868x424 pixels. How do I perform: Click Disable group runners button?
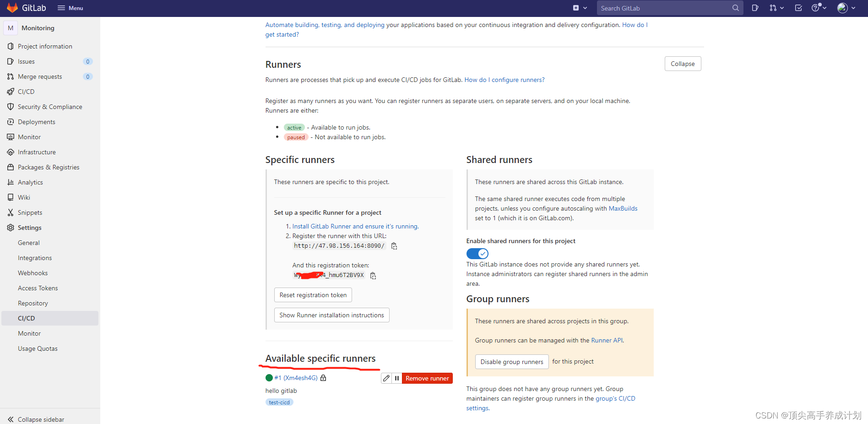(512, 362)
